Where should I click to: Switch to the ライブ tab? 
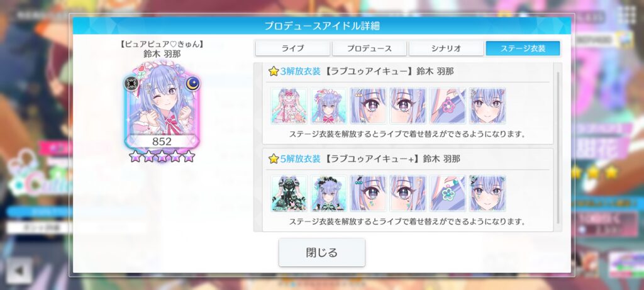coord(292,48)
